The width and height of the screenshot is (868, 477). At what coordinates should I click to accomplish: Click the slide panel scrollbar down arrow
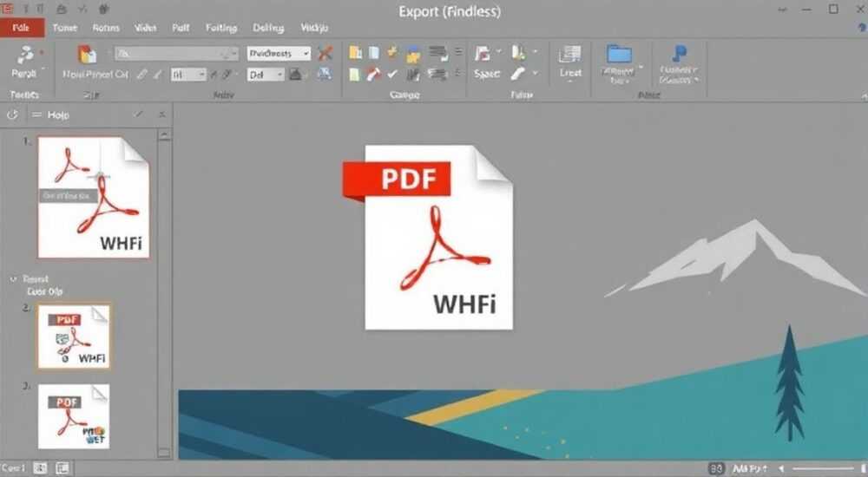coord(164,452)
